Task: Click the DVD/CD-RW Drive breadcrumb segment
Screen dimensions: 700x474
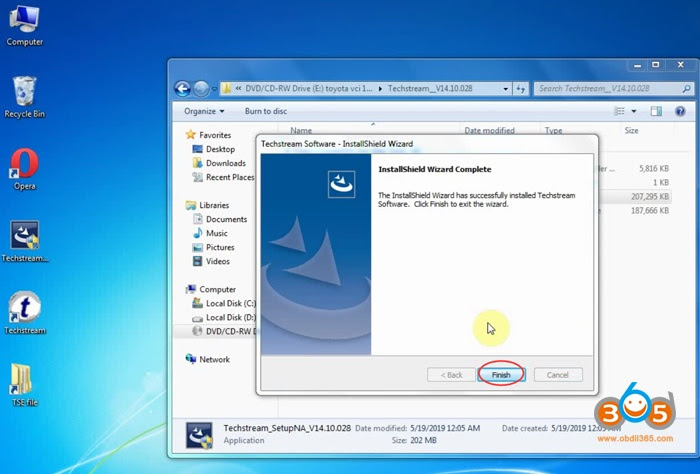Action: pos(309,89)
